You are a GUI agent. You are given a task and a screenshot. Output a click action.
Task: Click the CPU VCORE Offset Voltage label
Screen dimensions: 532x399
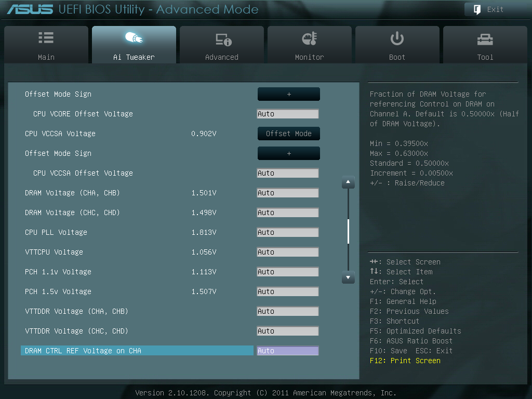[x=83, y=114]
